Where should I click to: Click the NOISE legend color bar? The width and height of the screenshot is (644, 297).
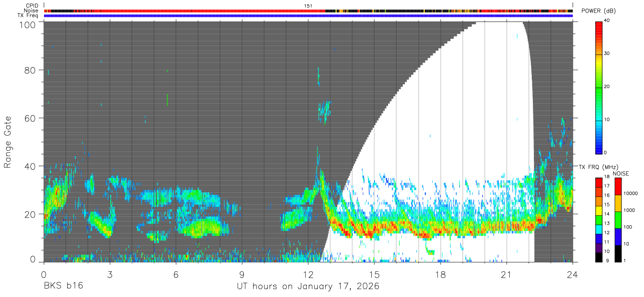pos(618,220)
